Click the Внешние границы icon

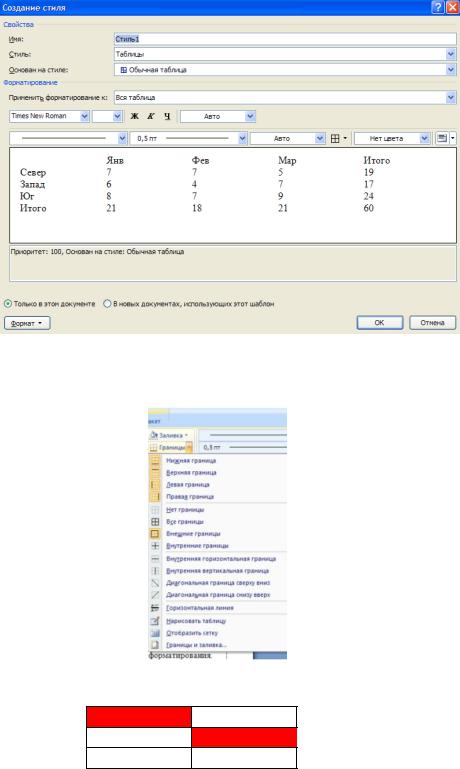155,534
